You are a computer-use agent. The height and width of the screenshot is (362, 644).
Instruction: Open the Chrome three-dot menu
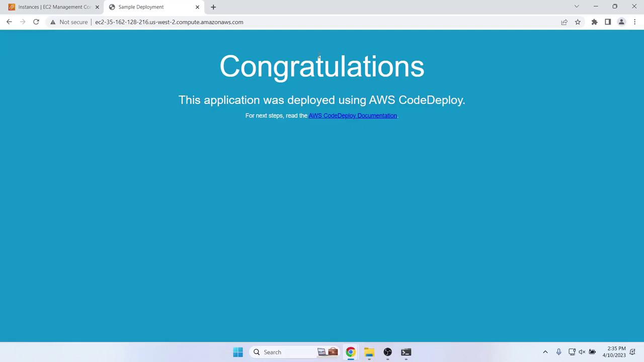point(635,22)
